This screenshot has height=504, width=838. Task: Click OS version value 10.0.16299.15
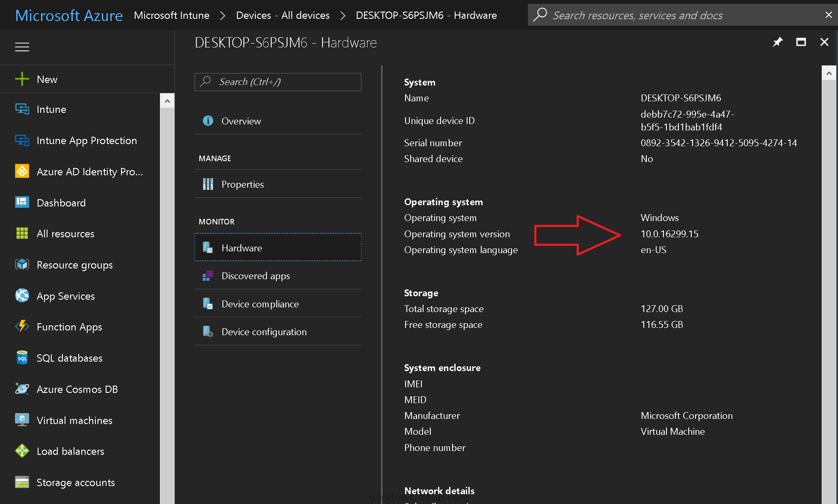669,234
